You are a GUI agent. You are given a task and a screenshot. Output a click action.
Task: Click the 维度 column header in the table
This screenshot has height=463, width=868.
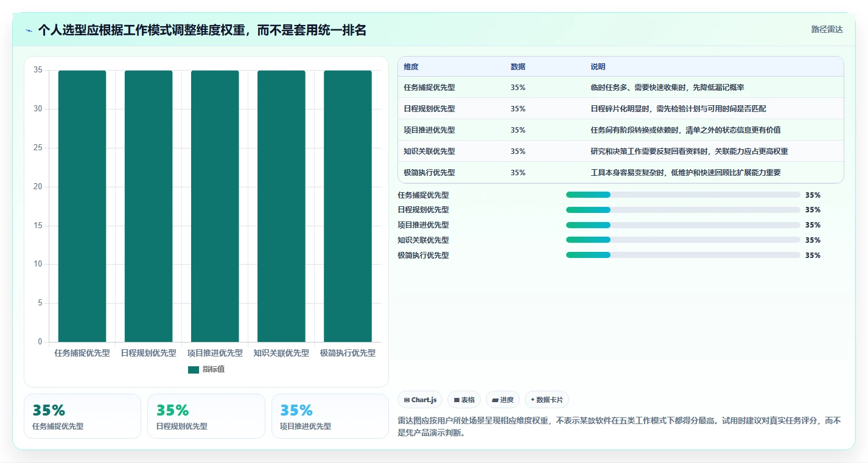(x=411, y=67)
